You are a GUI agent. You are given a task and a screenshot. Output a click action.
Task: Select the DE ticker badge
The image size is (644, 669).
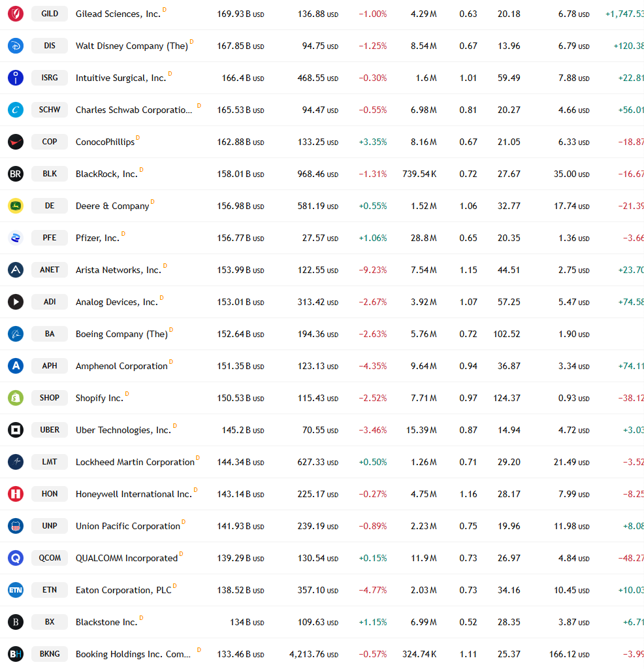50,206
